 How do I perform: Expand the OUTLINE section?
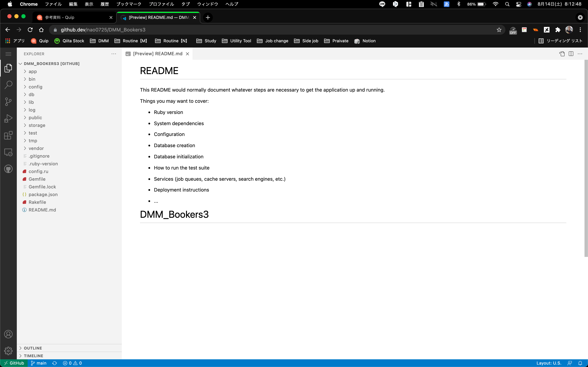click(x=33, y=348)
